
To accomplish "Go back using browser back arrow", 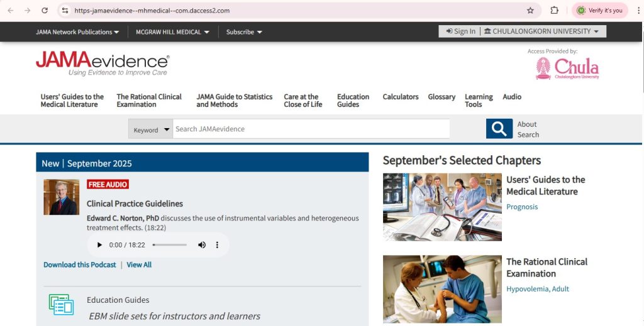I will tap(11, 11).
